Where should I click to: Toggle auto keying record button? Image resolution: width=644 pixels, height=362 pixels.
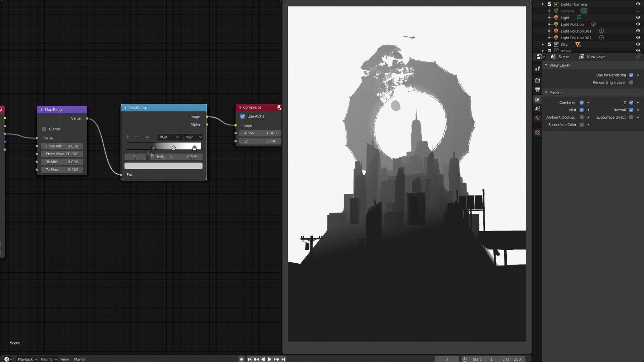(241, 359)
